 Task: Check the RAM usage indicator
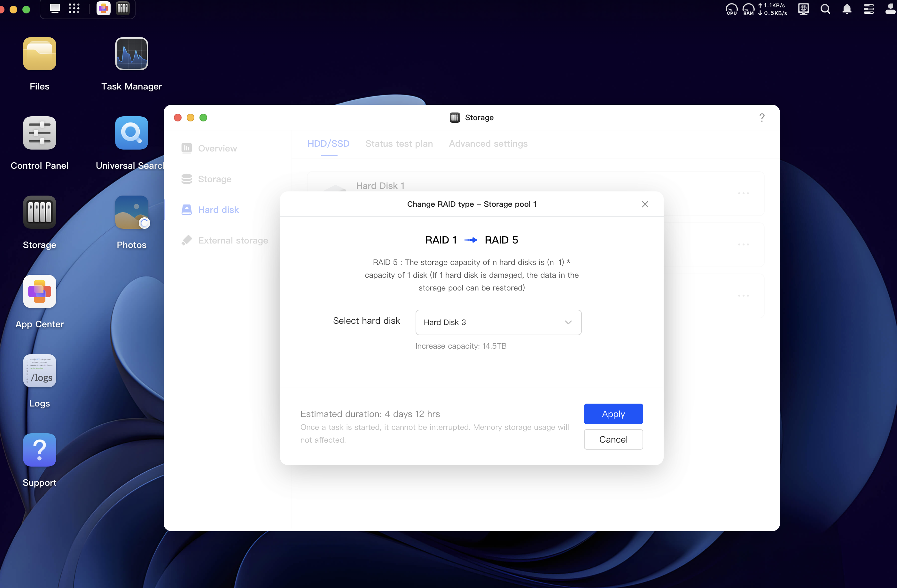(748, 9)
